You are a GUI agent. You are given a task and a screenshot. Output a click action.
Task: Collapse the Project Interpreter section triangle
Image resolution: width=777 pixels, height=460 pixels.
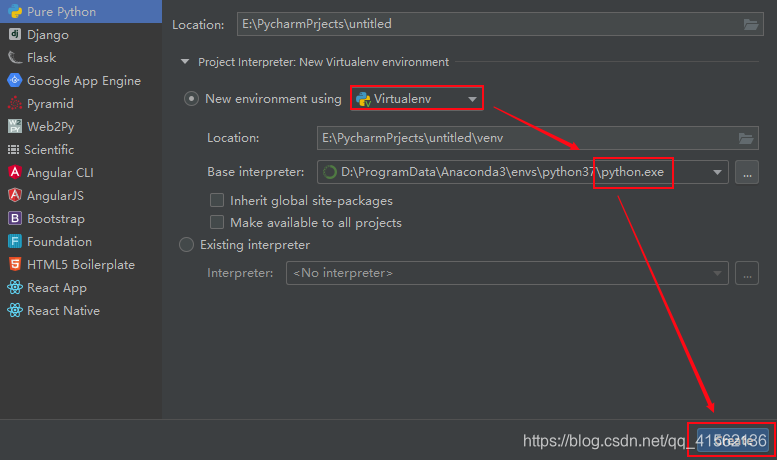[185, 62]
